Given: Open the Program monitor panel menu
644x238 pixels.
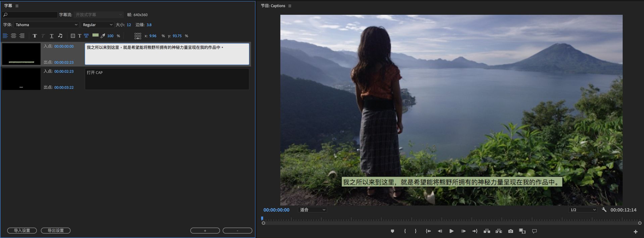Looking at the screenshot, I should tap(290, 6).
